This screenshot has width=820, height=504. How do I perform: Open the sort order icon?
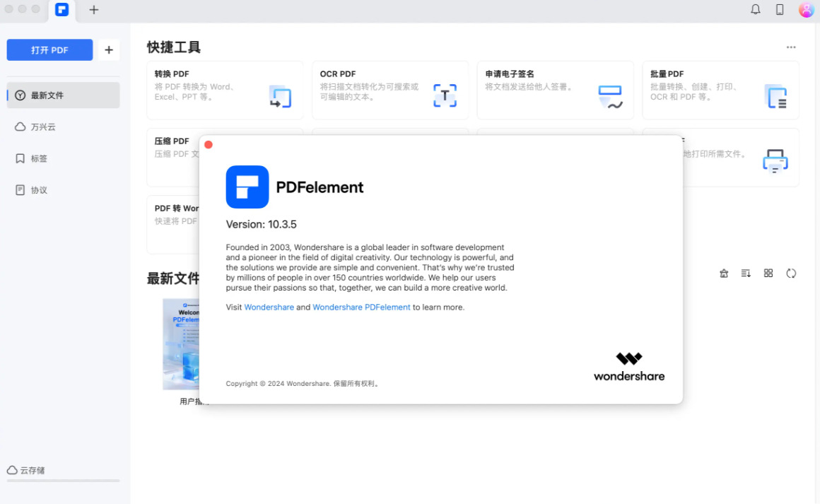(746, 274)
